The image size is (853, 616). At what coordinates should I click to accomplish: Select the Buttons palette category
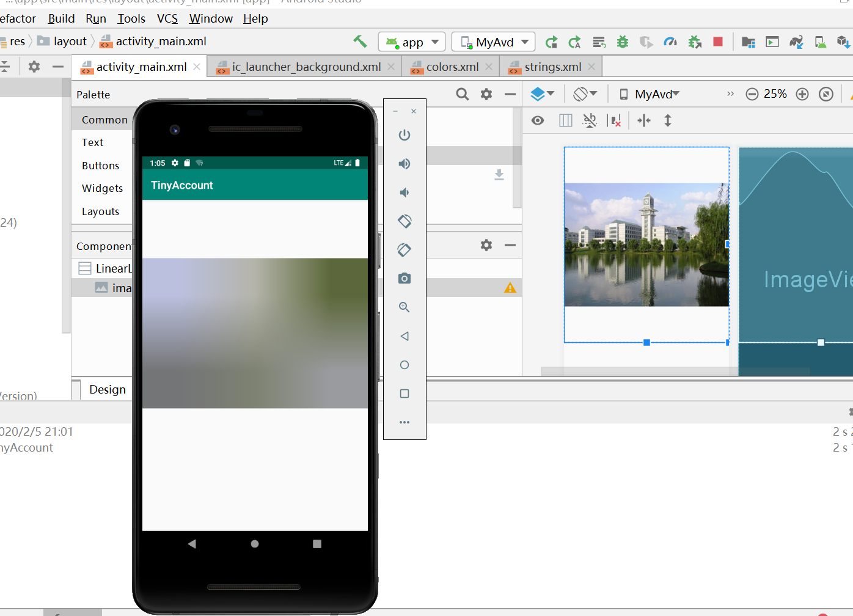point(101,166)
